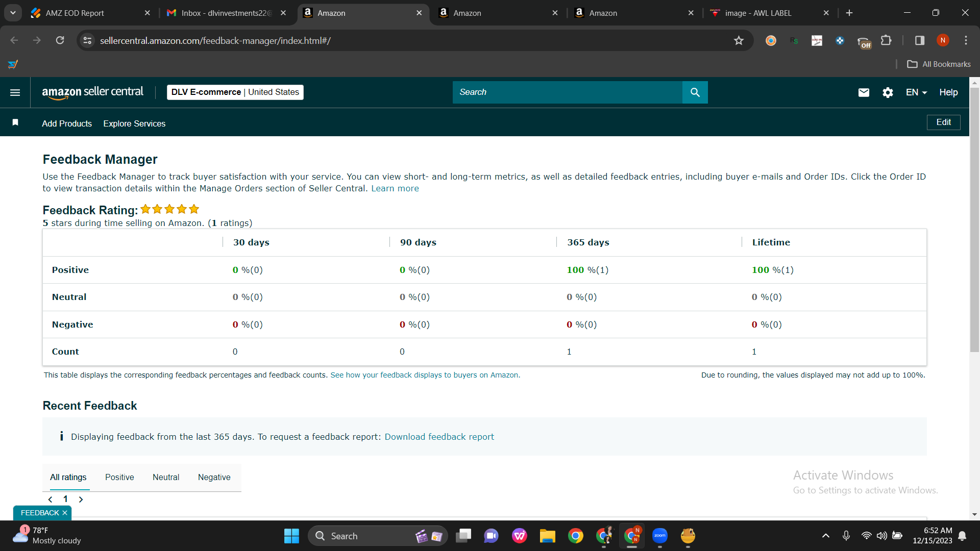Switch to Gmail Inbox tab
980x551 pixels.
point(226,13)
